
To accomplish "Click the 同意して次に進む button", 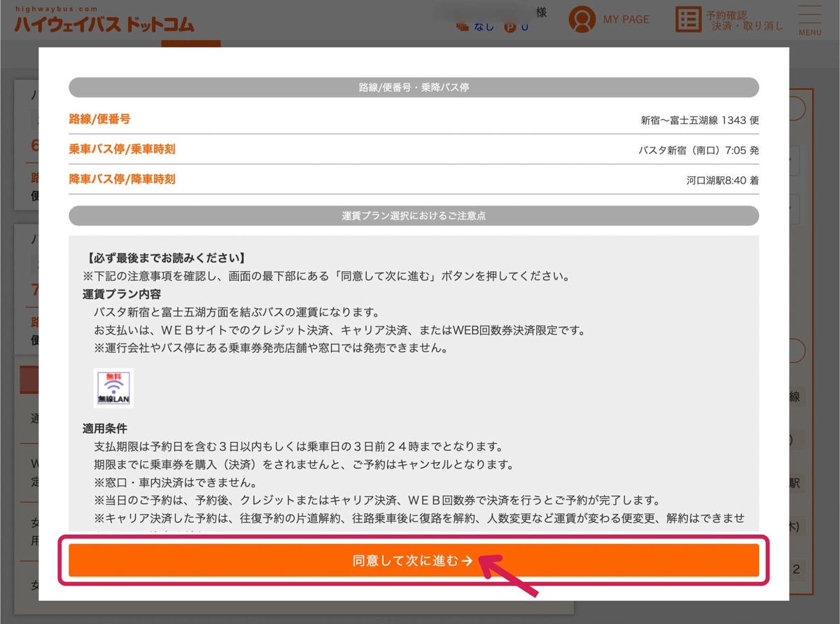I will pyautogui.click(x=414, y=560).
